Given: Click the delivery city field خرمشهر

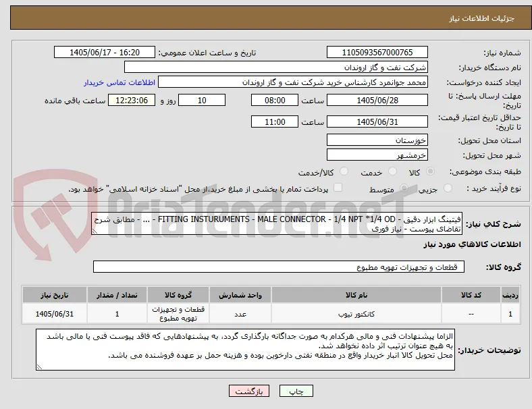Looking at the screenshot, I should point(377,155).
